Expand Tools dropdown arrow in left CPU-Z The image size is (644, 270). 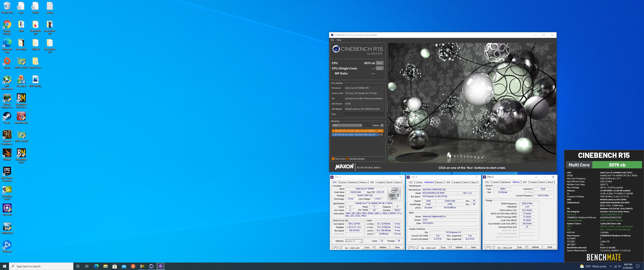pos(373,247)
